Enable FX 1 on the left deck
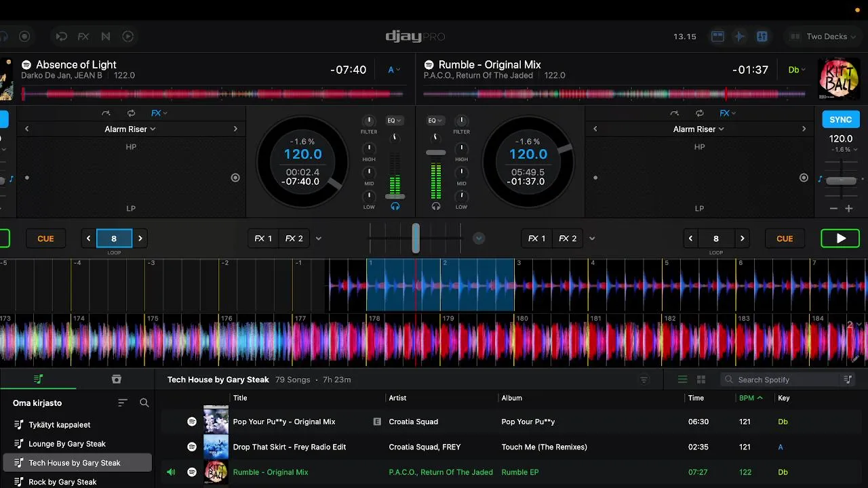Image resolution: width=868 pixels, height=488 pixels. [x=263, y=239]
